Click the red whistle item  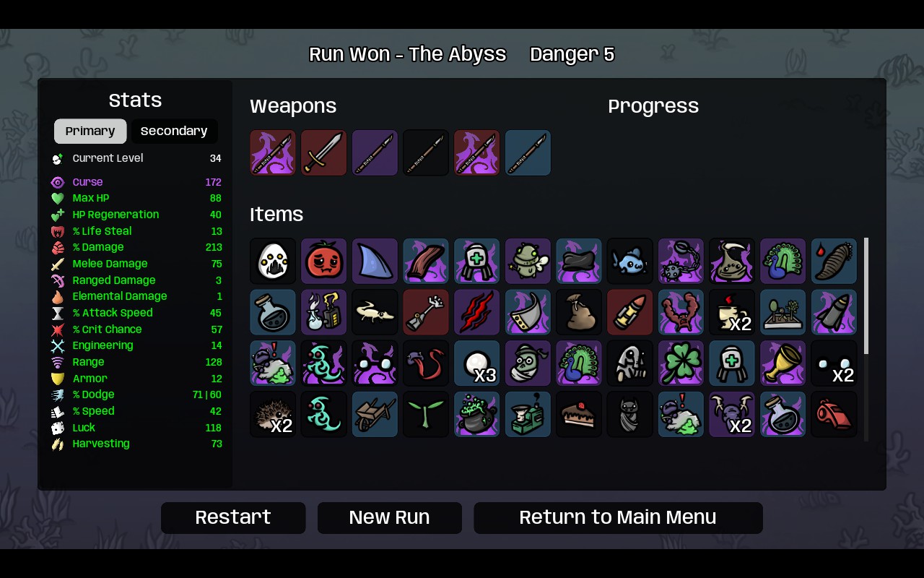point(834,414)
